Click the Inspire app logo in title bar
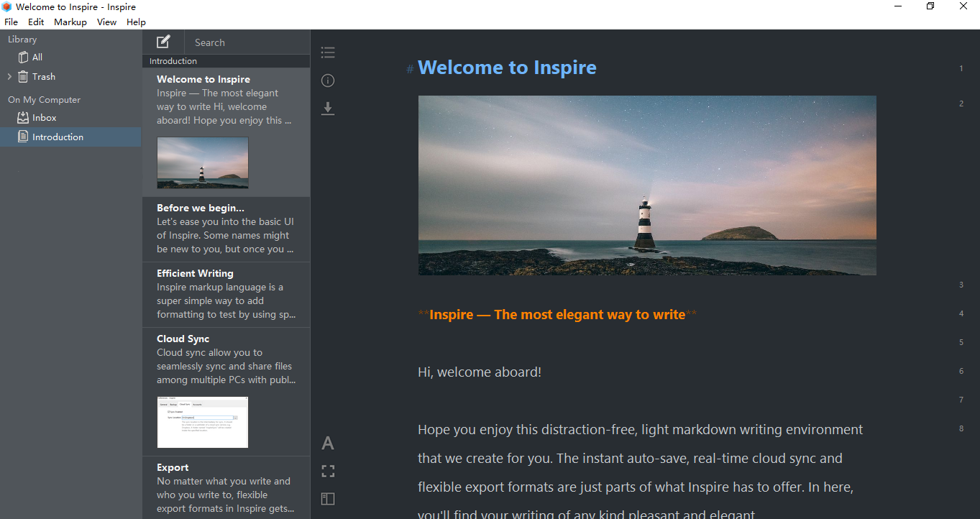This screenshot has height=519, width=980. tap(6, 6)
